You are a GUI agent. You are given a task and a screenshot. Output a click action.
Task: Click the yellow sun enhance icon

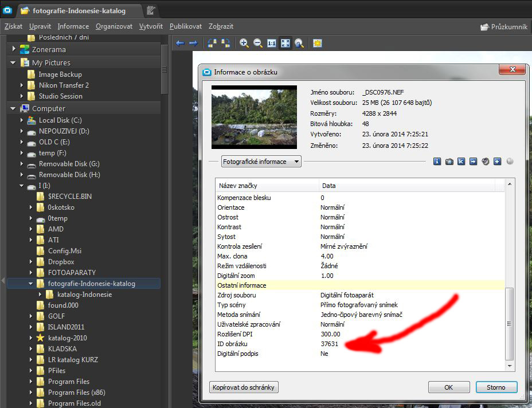[317, 44]
